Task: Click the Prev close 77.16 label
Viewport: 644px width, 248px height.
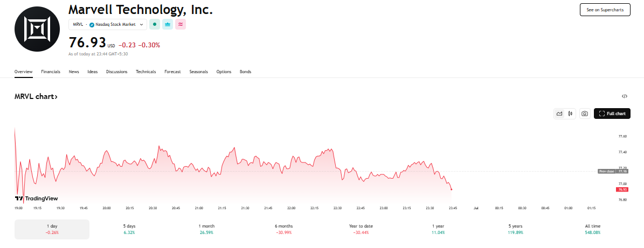Action: tap(613, 171)
